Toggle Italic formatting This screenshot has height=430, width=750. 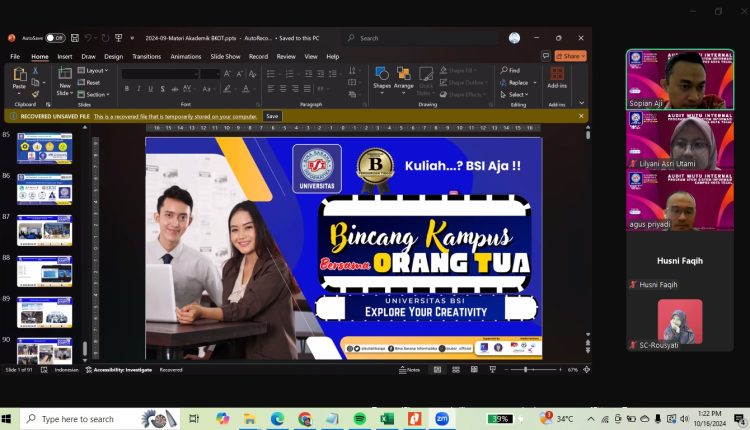(139, 88)
